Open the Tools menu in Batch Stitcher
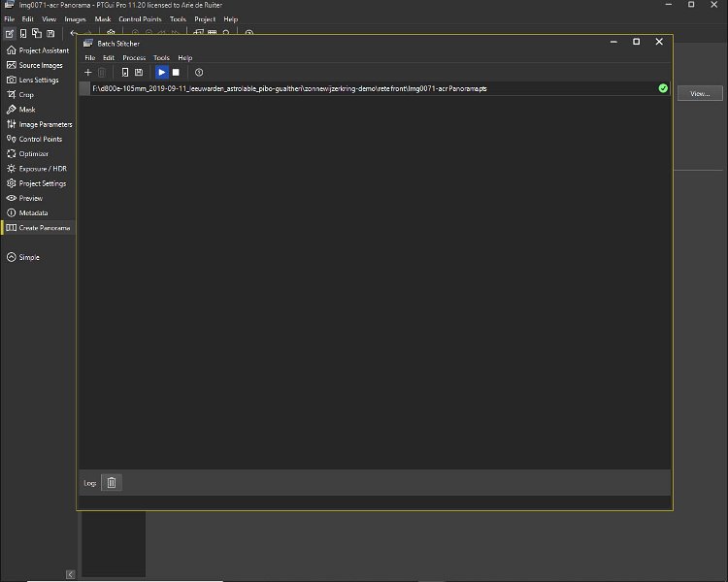Image resolution: width=728 pixels, height=582 pixels. click(x=161, y=58)
